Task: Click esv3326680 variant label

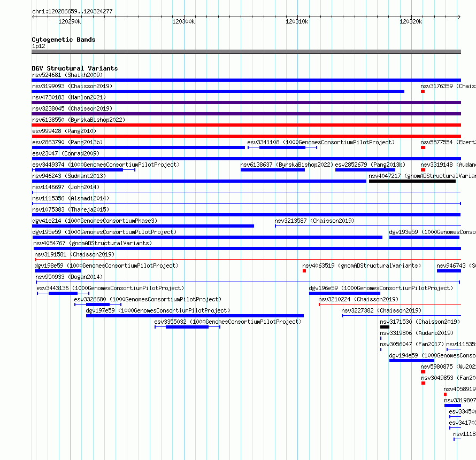Action: tap(148, 299)
